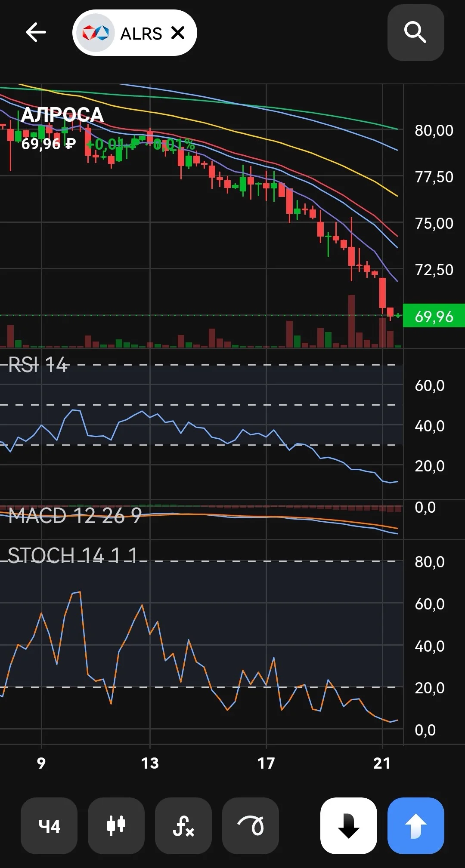The image size is (465, 868).
Task: Tap the RSI 14 indicator label
Action: pyautogui.click(x=38, y=365)
